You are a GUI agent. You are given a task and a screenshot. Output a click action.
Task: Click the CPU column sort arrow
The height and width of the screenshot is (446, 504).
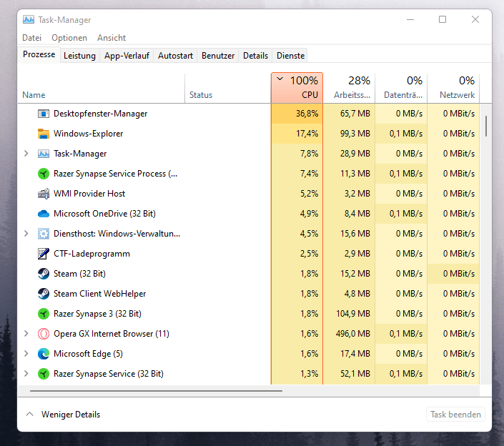[280, 79]
